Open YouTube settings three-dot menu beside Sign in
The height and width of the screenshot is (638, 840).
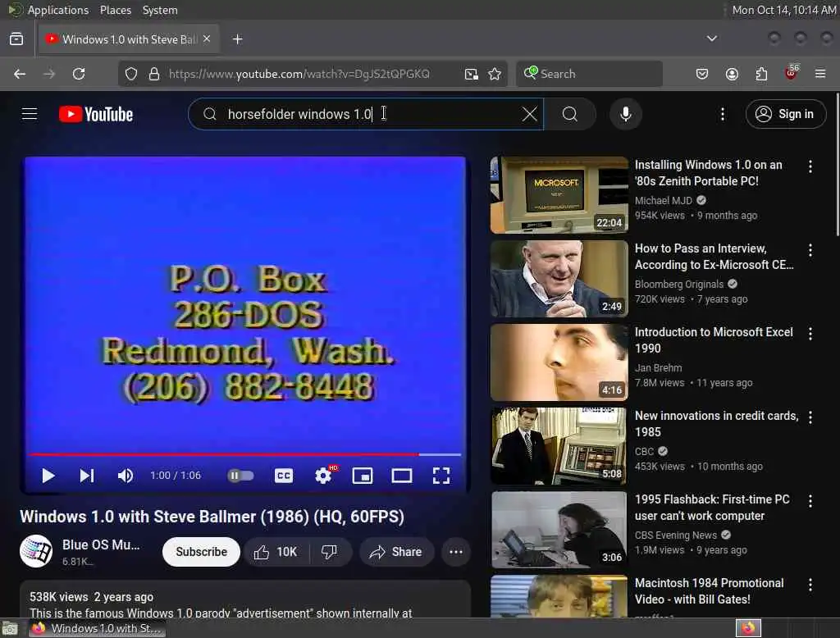[723, 113]
